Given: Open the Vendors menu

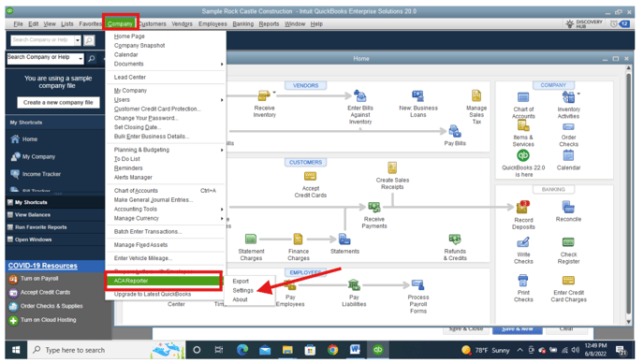Looking at the screenshot, I should (x=182, y=23).
